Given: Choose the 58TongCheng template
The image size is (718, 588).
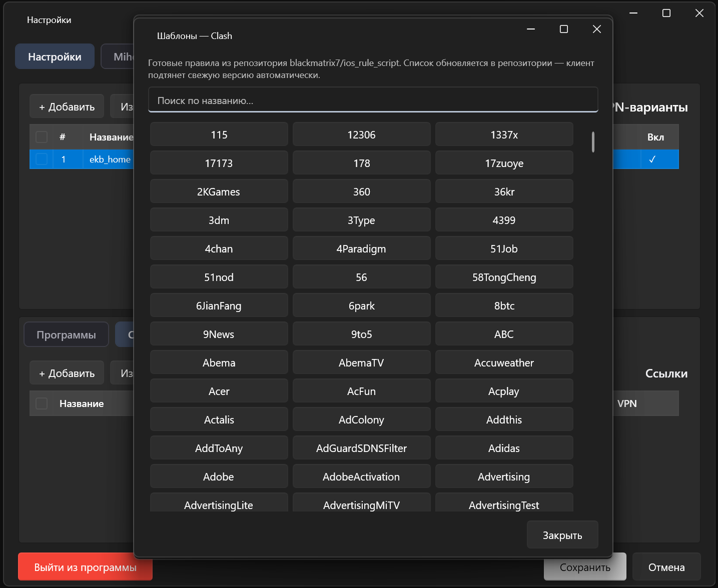Looking at the screenshot, I should (504, 277).
